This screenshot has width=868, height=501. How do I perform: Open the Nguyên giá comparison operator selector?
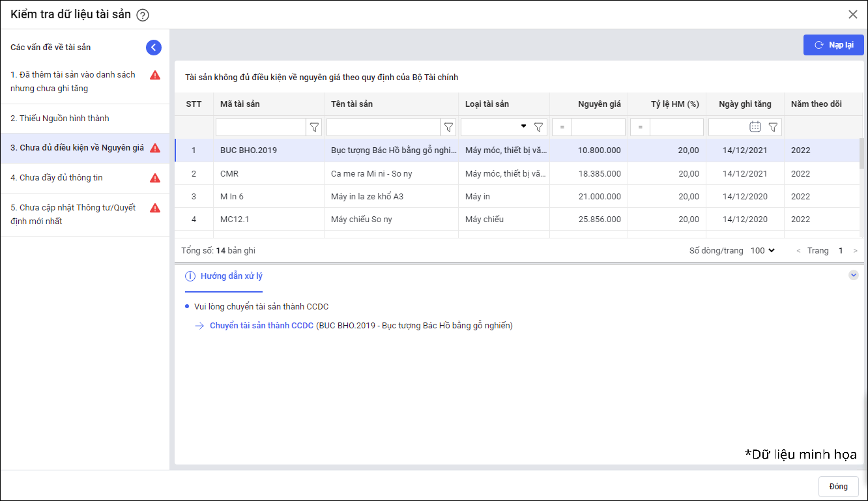click(562, 127)
